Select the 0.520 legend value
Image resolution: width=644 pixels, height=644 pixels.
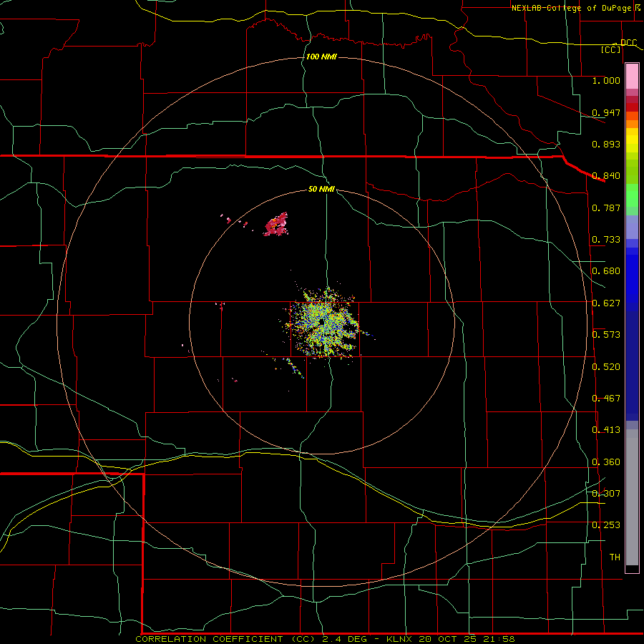(606, 367)
